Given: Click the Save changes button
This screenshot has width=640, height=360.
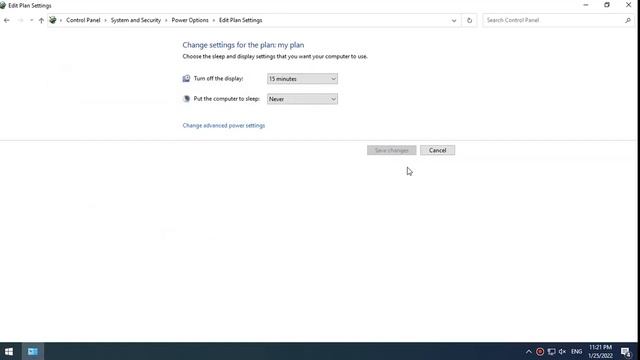Looking at the screenshot, I should click(x=391, y=150).
